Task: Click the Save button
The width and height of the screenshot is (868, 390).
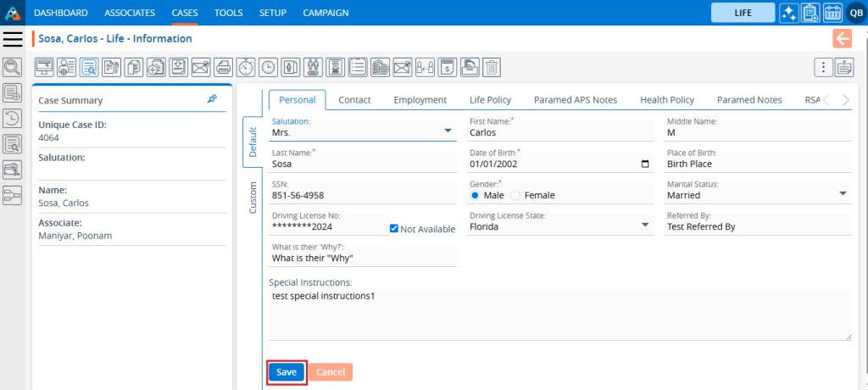Action: [x=287, y=372]
